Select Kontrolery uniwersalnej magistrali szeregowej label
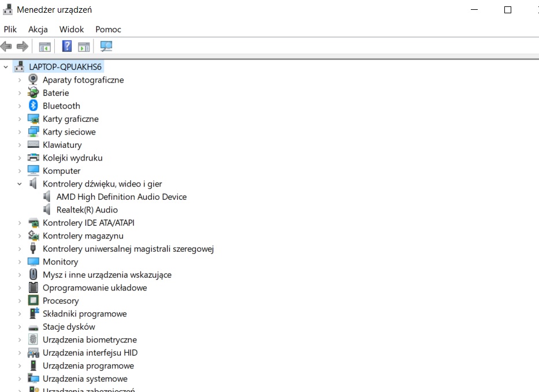539x392 pixels. [x=128, y=249]
